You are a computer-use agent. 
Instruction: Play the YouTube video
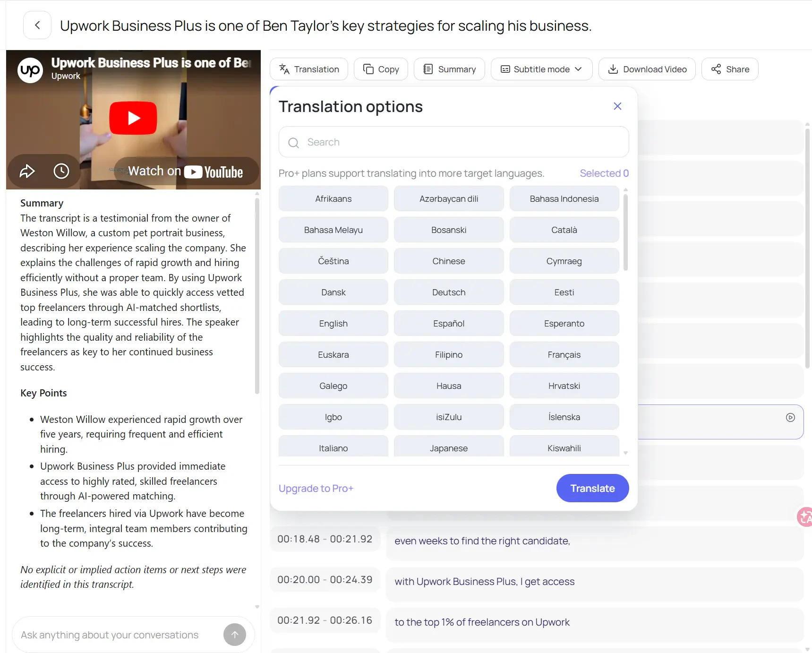133,118
